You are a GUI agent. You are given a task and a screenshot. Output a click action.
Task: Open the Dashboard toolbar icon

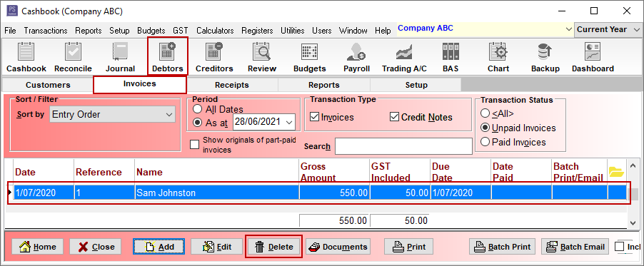pyautogui.click(x=593, y=58)
